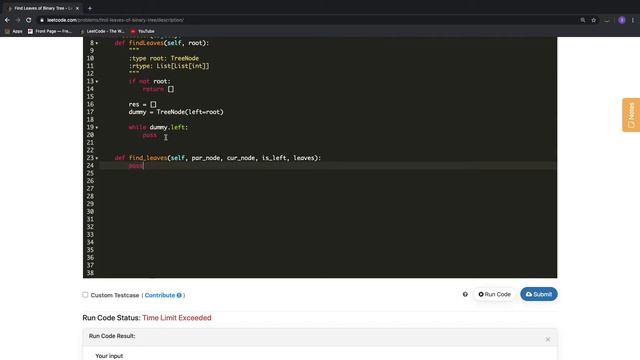
Task: Open the Contribute link
Action: coord(160,295)
